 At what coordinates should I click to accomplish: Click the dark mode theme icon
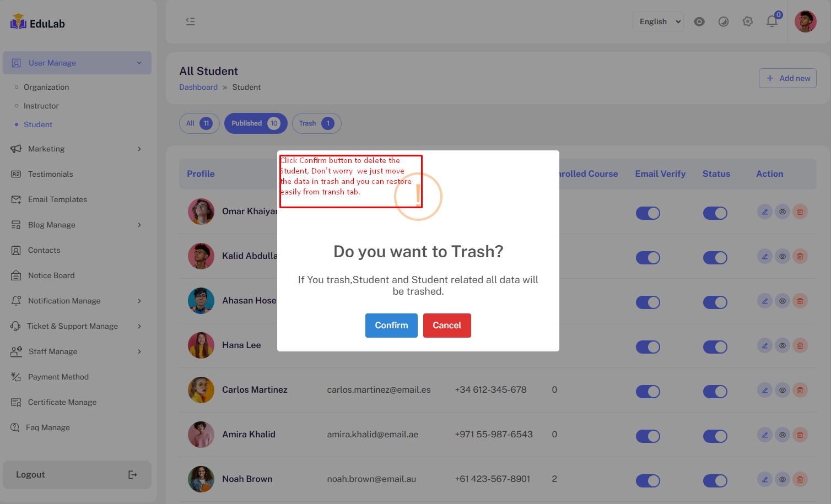(x=723, y=21)
